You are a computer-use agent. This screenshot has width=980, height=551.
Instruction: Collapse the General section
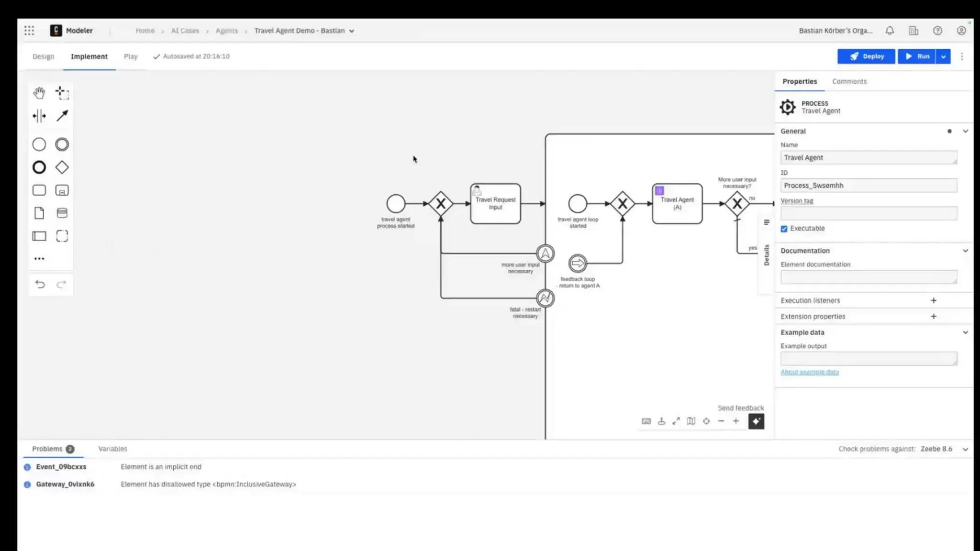(965, 131)
